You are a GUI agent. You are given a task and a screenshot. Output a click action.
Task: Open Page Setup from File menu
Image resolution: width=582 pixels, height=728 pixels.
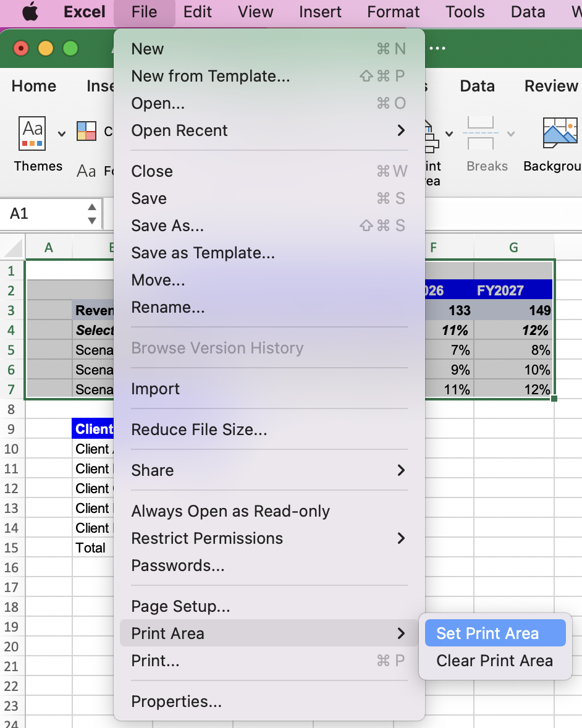180,606
